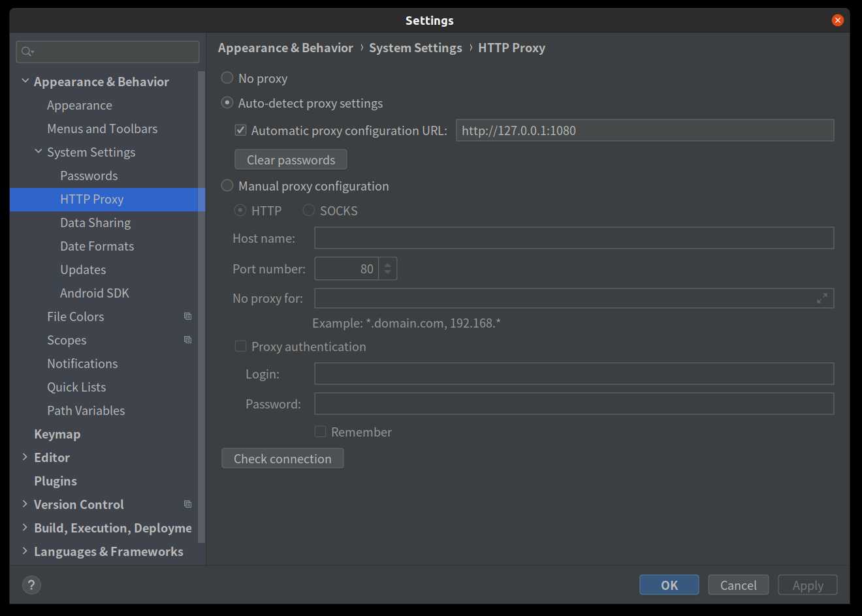The height and width of the screenshot is (616, 862).
Task: Expand the Version Control section
Action: [x=25, y=504]
